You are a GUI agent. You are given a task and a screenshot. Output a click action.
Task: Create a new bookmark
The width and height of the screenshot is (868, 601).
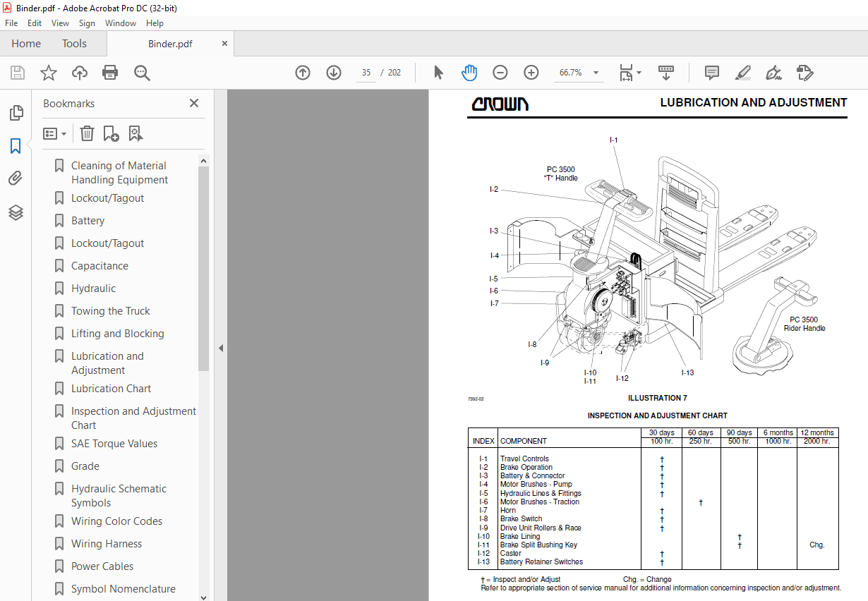point(110,133)
